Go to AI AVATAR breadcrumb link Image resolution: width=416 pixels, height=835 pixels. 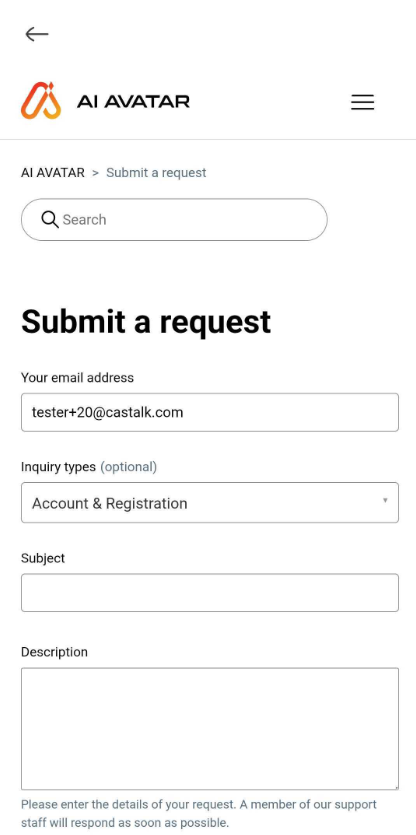tap(53, 173)
